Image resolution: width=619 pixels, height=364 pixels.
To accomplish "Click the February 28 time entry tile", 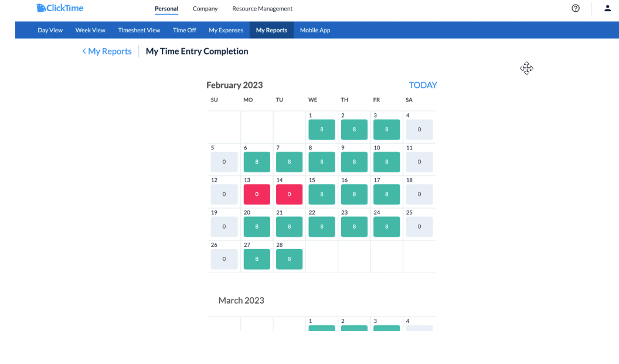I will coord(289,258).
